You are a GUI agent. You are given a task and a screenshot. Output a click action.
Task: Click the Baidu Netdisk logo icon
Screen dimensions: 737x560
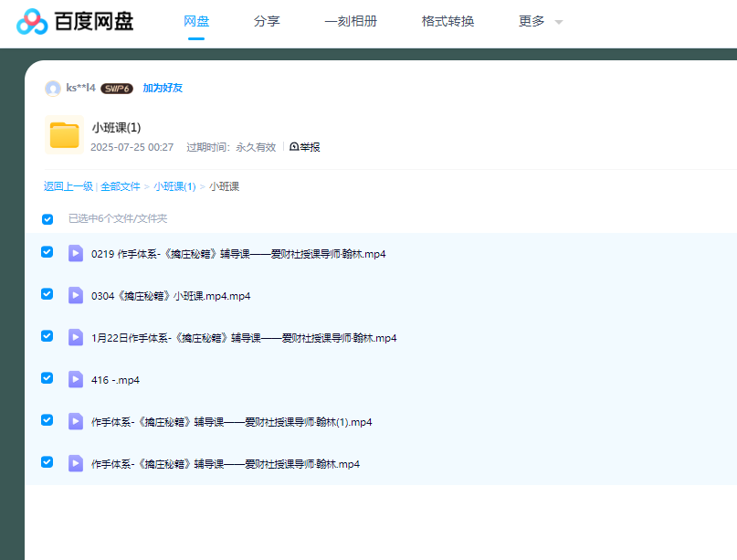(32, 21)
